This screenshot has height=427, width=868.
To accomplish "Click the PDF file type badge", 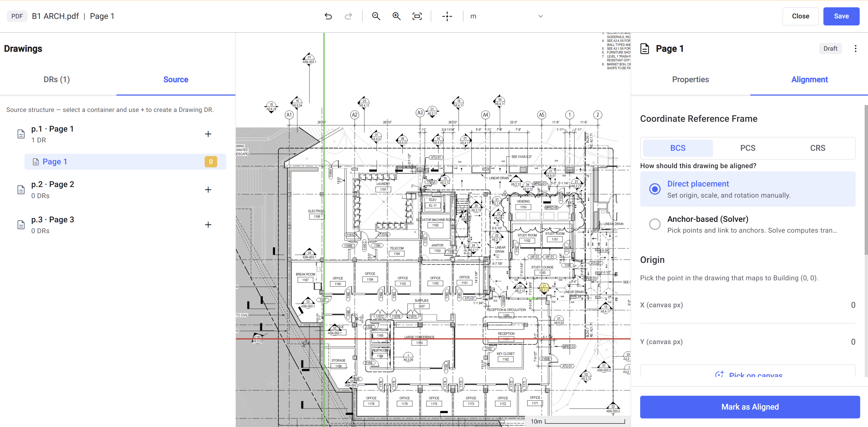I will click(x=17, y=16).
